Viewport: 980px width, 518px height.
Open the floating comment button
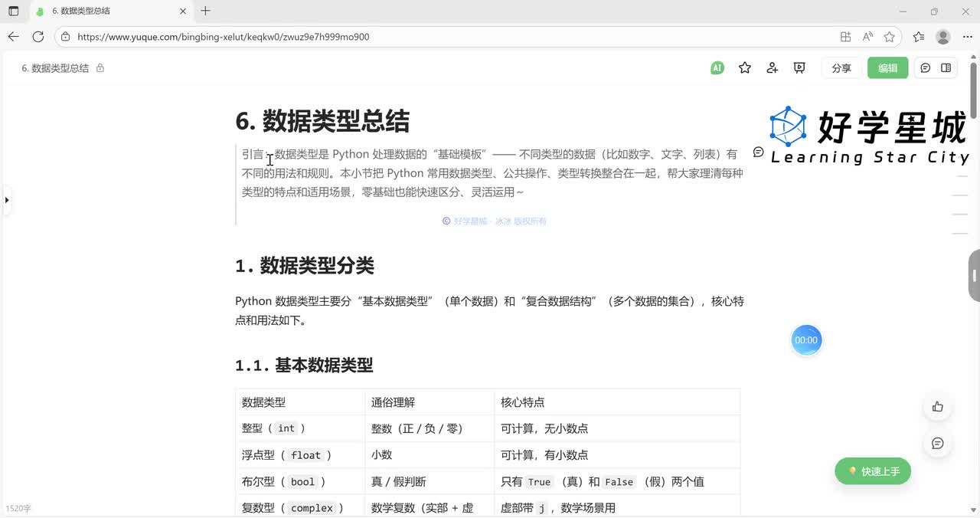(937, 443)
